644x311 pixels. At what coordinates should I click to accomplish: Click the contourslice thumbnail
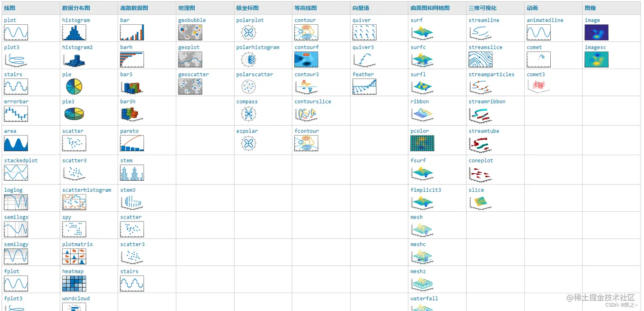point(306,114)
